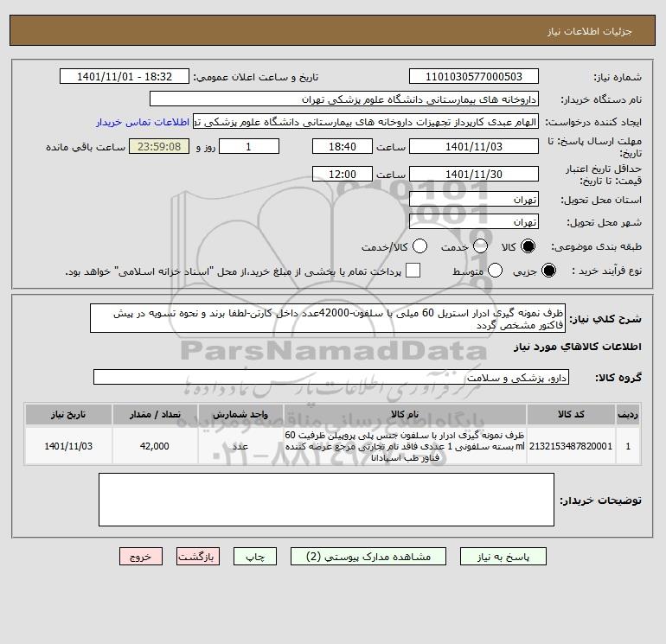
Task: Click the need date 1401/11/03 table cell
Action: [68, 446]
